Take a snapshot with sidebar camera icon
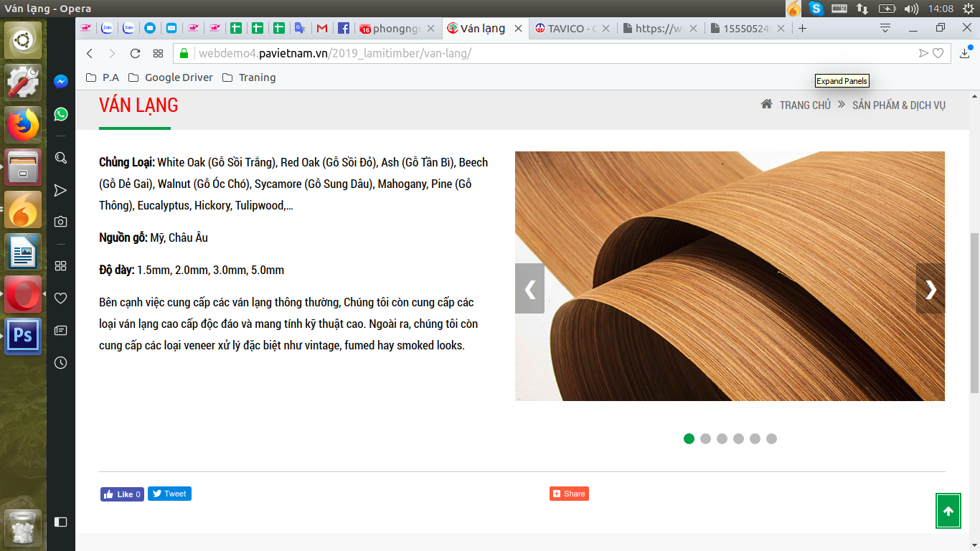980x551 pixels. 61,222
